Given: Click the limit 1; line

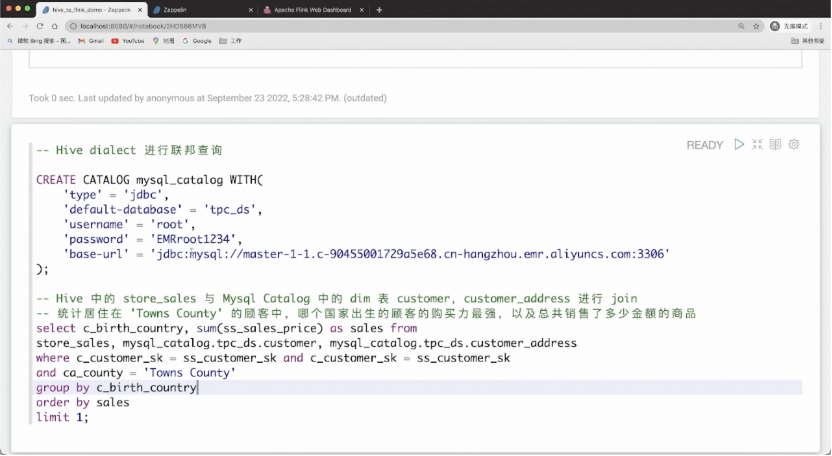Looking at the screenshot, I should click(62, 418).
